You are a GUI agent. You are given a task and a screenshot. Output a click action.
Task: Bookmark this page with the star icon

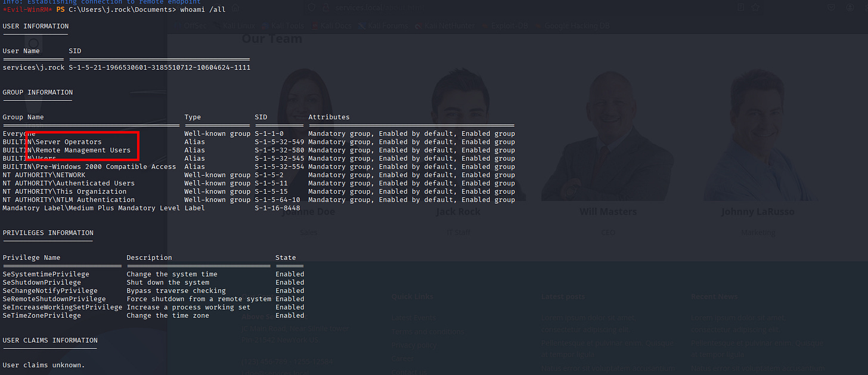(755, 8)
